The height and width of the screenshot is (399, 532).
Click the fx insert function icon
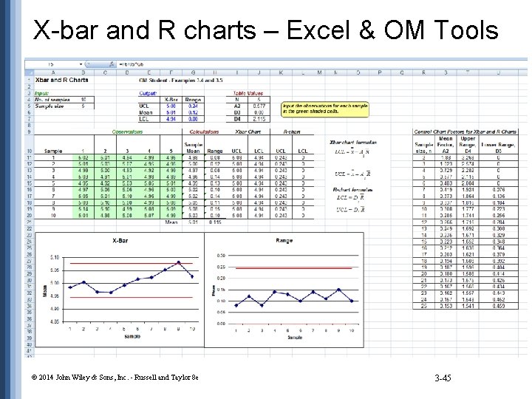click(x=112, y=64)
